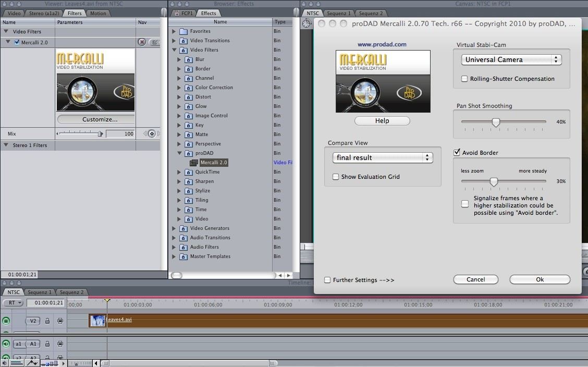Open the RT pop-up menu
This screenshot has height=367, width=588.
(x=13, y=302)
